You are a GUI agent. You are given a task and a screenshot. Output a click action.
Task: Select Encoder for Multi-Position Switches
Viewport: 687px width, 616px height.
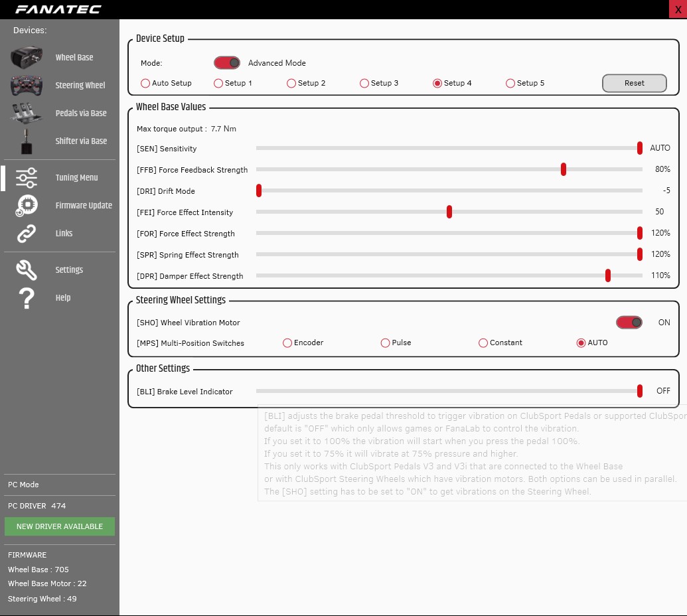click(x=287, y=343)
